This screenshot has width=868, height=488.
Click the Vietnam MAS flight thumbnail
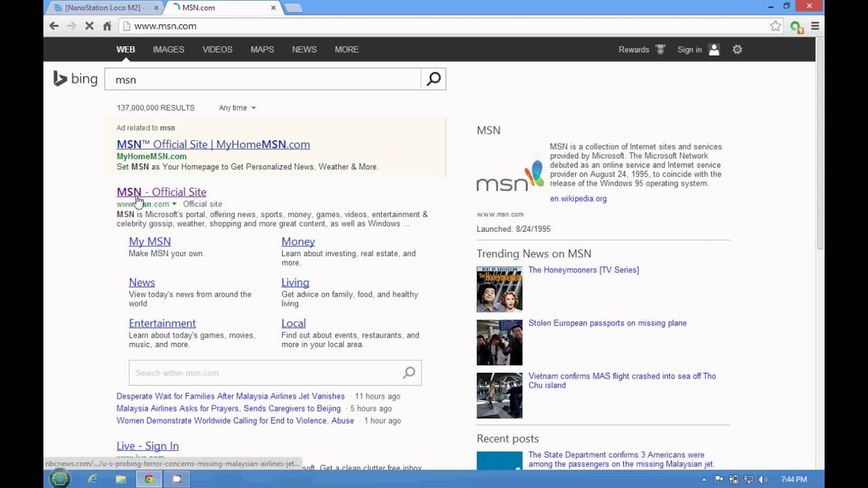coord(500,396)
